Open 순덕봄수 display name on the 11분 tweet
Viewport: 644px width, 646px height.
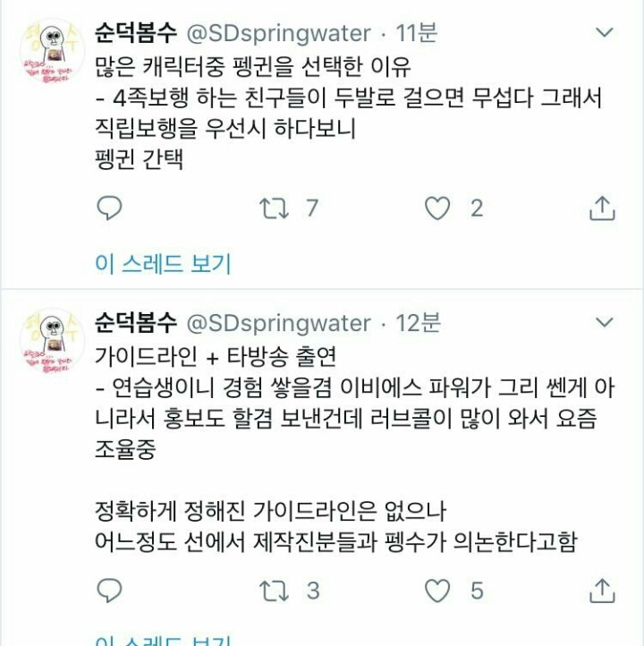coord(136,32)
